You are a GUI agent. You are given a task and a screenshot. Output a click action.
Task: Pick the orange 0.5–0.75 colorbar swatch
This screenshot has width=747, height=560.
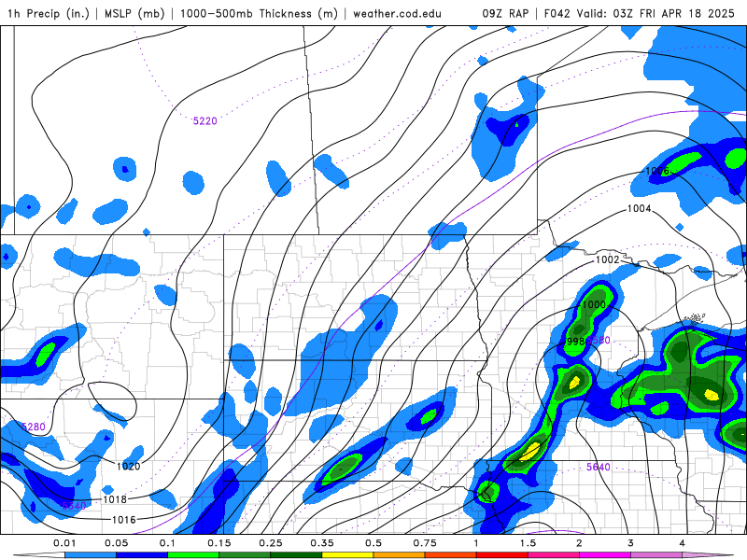(x=400, y=555)
